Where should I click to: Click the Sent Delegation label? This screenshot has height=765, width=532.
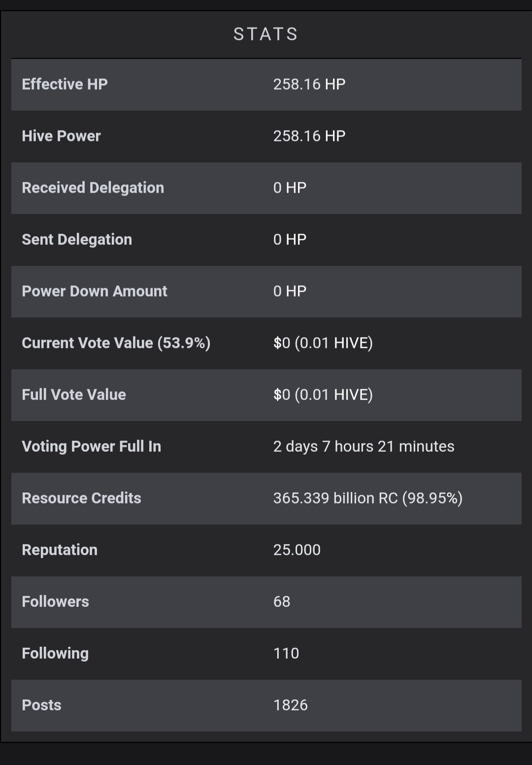(77, 239)
